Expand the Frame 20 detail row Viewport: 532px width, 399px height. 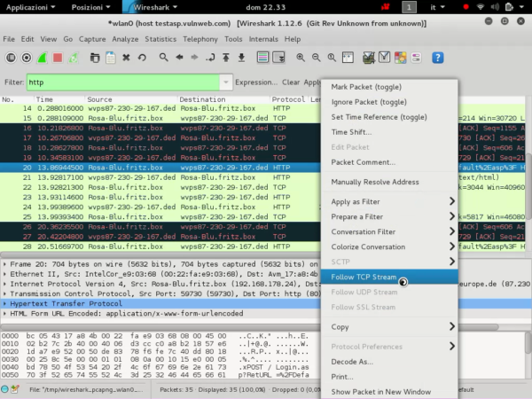click(x=4, y=264)
